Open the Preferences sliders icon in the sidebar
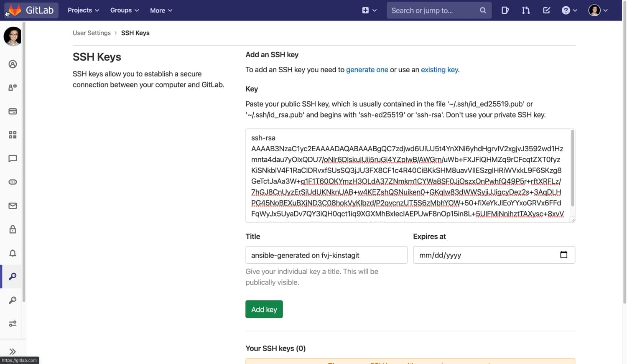Image resolution: width=627 pixels, height=364 pixels. click(x=12, y=323)
